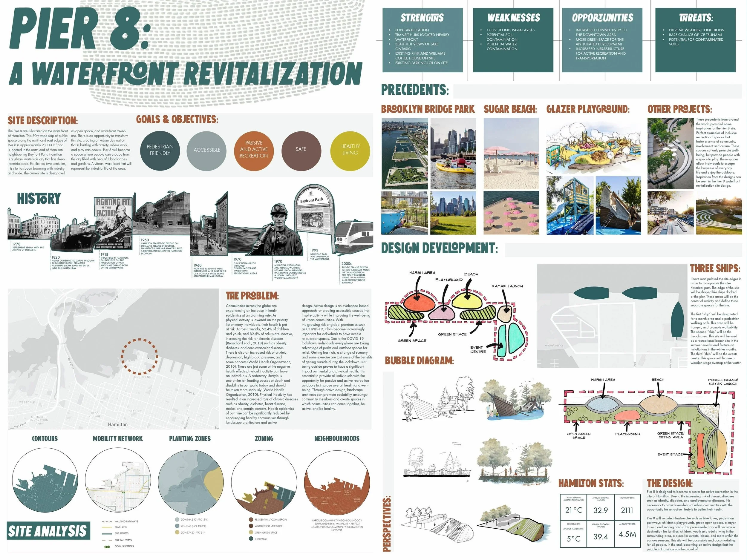The image size is (747, 560).
Task: Select the Event Space plan label
Action: tap(670, 454)
